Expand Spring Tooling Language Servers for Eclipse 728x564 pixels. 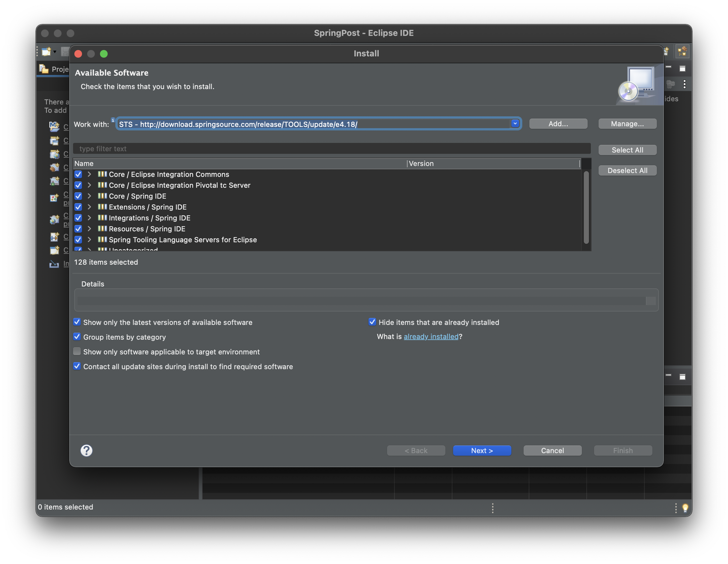tap(89, 240)
